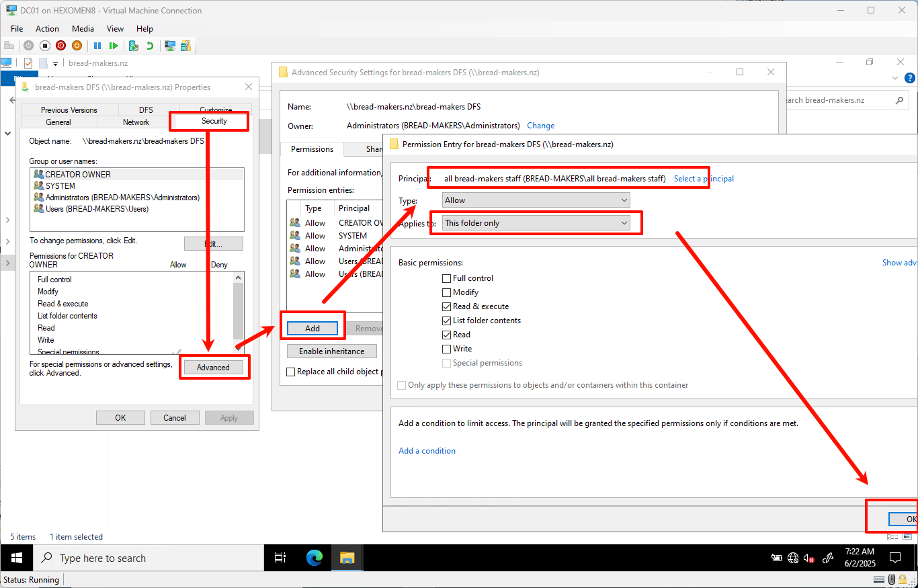The width and height of the screenshot is (918, 588).
Task: Click Select a principal link
Action: pyautogui.click(x=704, y=179)
